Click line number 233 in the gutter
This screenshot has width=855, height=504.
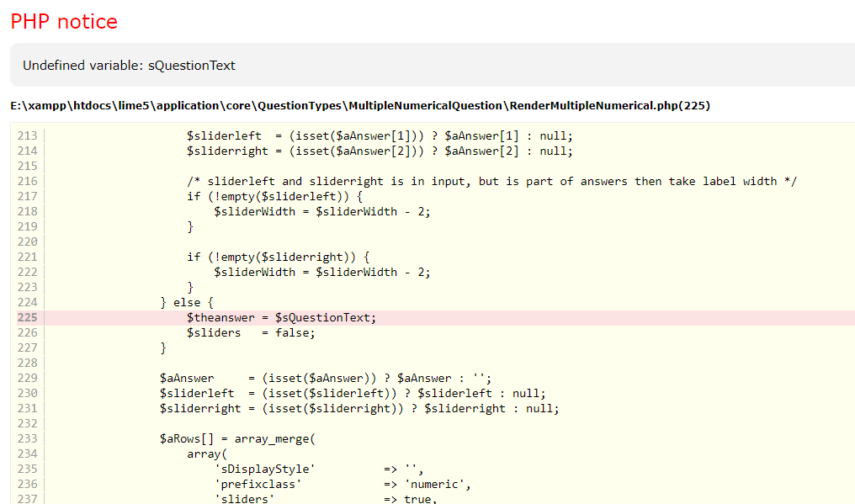[27, 438]
